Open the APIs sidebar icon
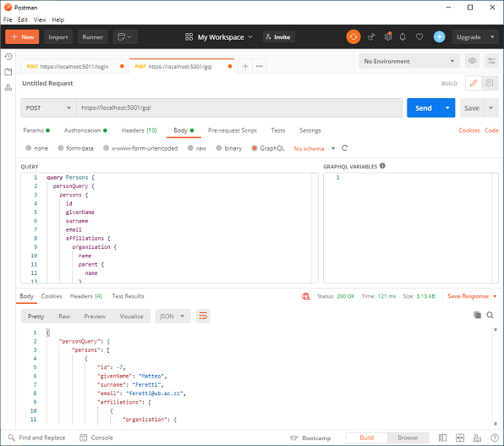The height and width of the screenshot is (446, 504). [x=8, y=87]
